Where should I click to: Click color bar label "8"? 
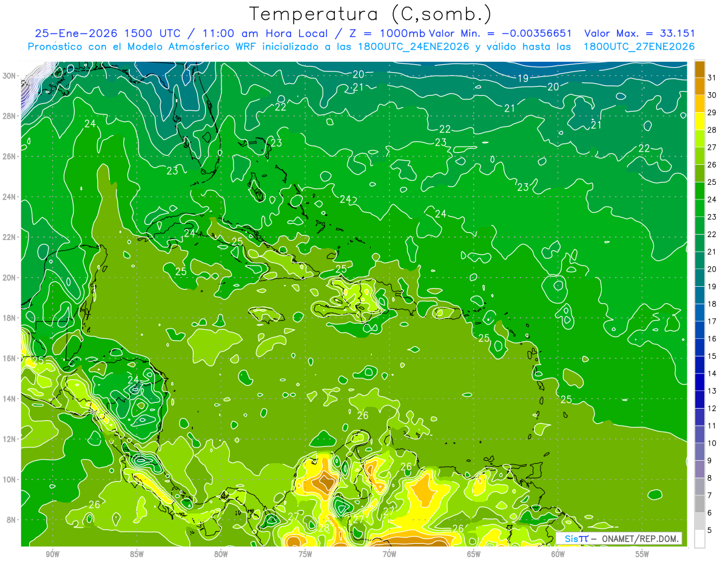(x=710, y=478)
